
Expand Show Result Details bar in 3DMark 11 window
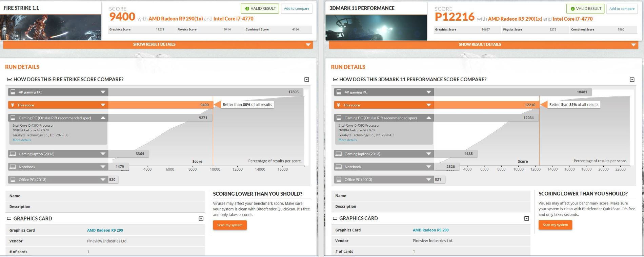(484, 44)
